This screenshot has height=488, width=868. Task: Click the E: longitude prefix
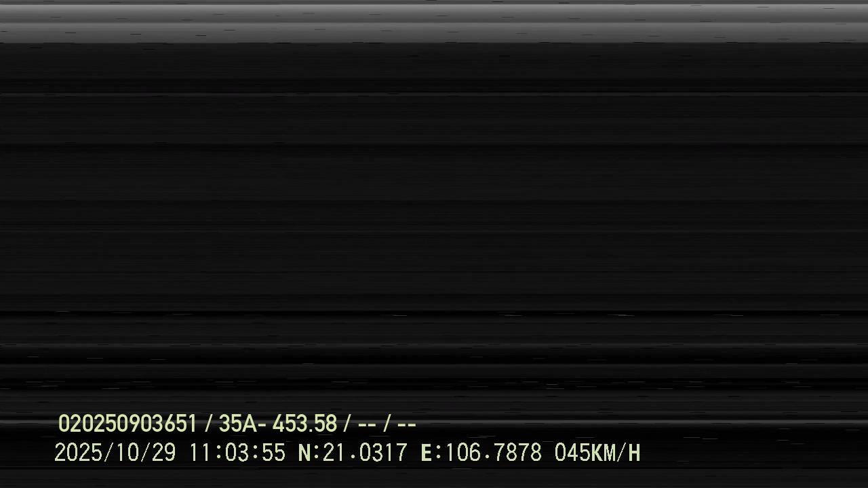coord(431,453)
